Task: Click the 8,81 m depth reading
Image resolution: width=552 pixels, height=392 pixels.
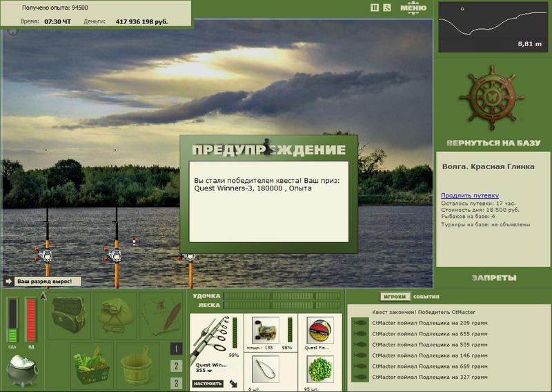Action: [529, 44]
